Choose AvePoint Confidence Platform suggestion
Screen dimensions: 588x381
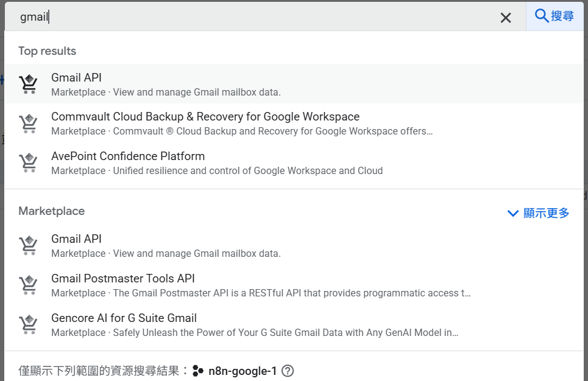click(x=128, y=156)
